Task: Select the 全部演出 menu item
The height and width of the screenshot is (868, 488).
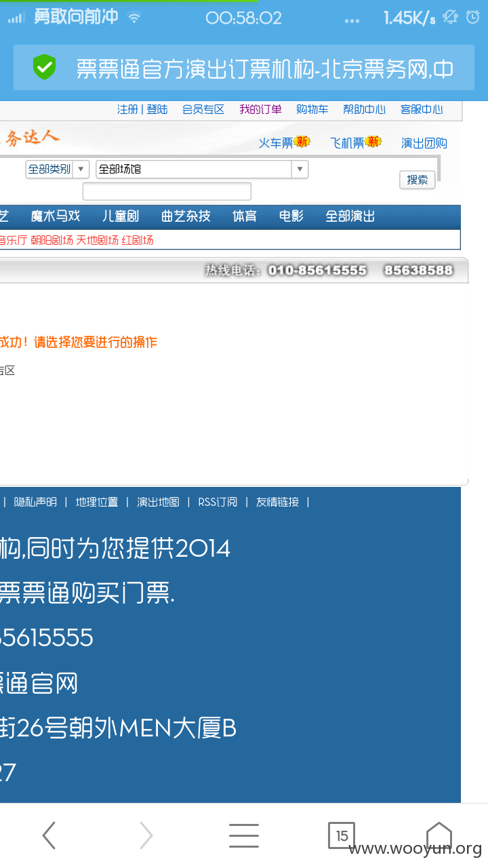Action: tap(350, 216)
